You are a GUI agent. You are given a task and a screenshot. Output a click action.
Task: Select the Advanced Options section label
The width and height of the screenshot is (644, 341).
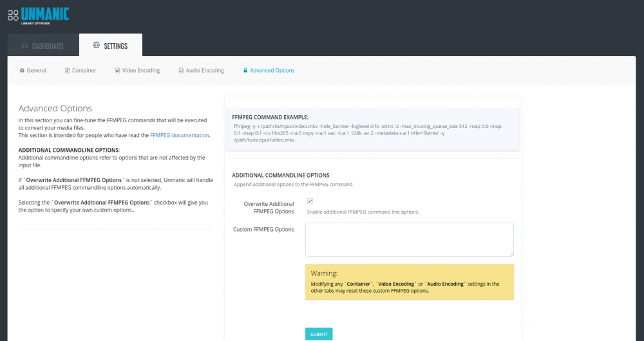[272, 71]
